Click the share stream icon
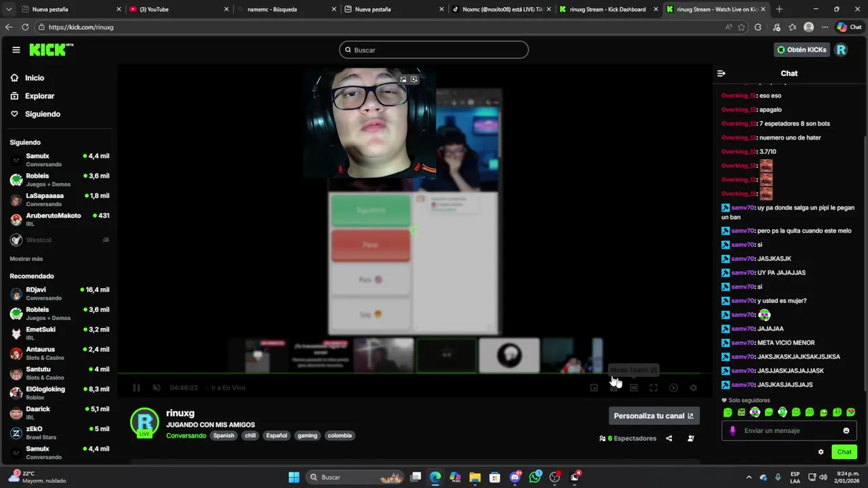 tap(669, 439)
